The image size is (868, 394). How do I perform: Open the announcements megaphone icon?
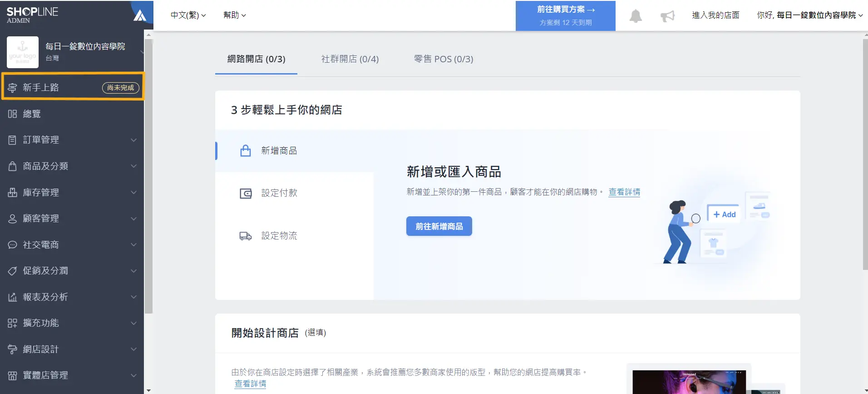coord(667,16)
